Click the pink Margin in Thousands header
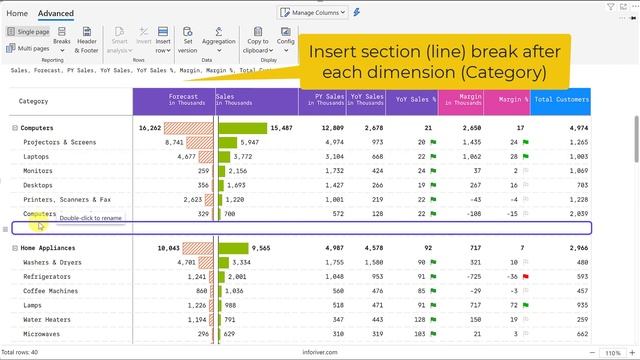This screenshot has width=640, height=360. click(x=461, y=101)
